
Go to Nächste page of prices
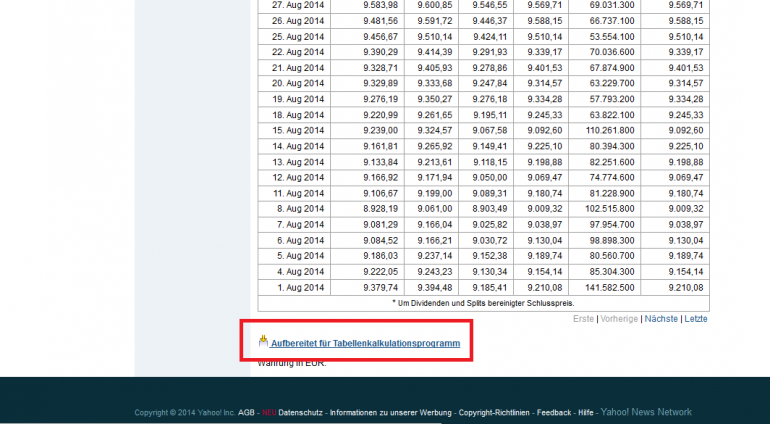661,319
